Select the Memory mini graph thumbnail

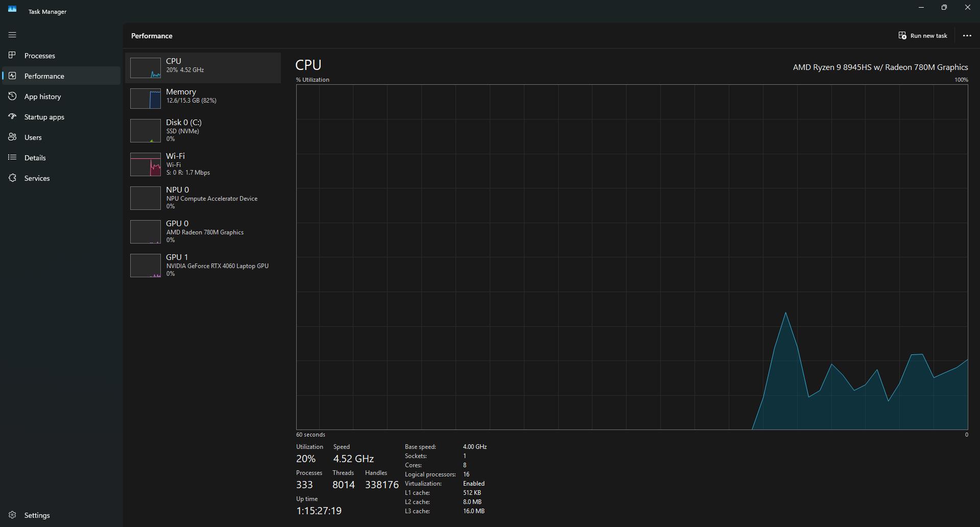point(146,99)
